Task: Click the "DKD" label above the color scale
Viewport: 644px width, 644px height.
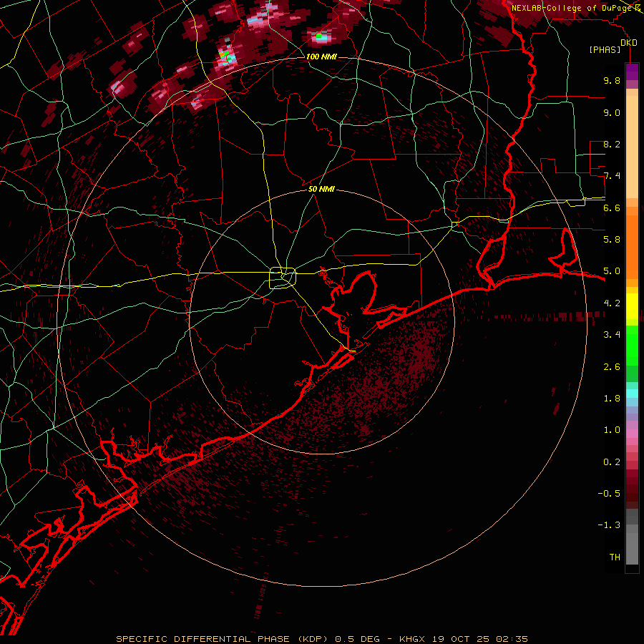Action: pos(628,43)
